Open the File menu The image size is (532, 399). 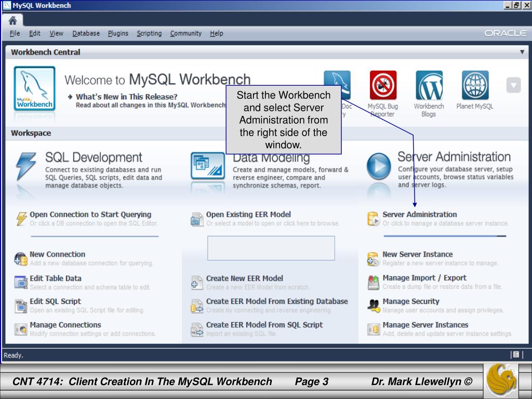(15, 33)
